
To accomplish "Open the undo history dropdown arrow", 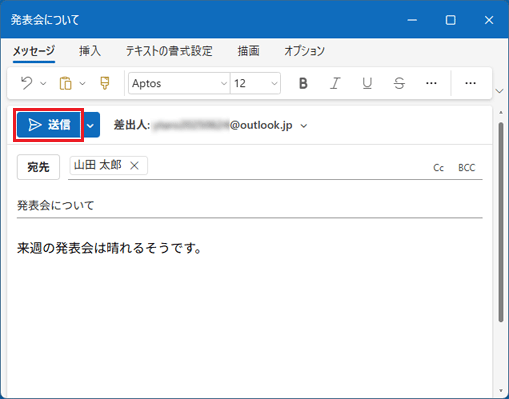I will [43, 83].
